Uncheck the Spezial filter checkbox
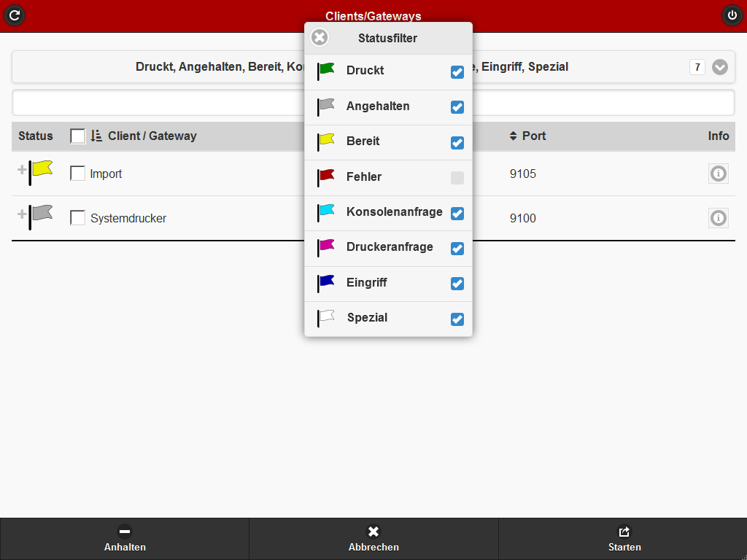 coord(457,319)
